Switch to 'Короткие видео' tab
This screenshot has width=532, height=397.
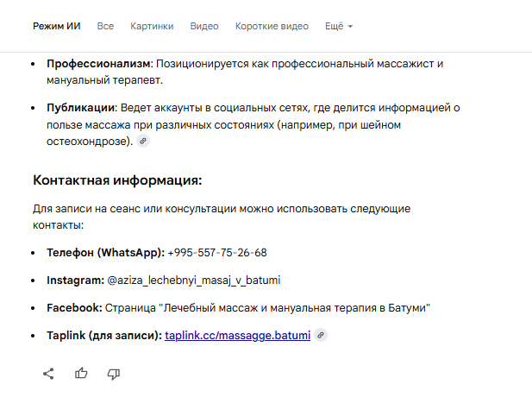pos(272,27)
